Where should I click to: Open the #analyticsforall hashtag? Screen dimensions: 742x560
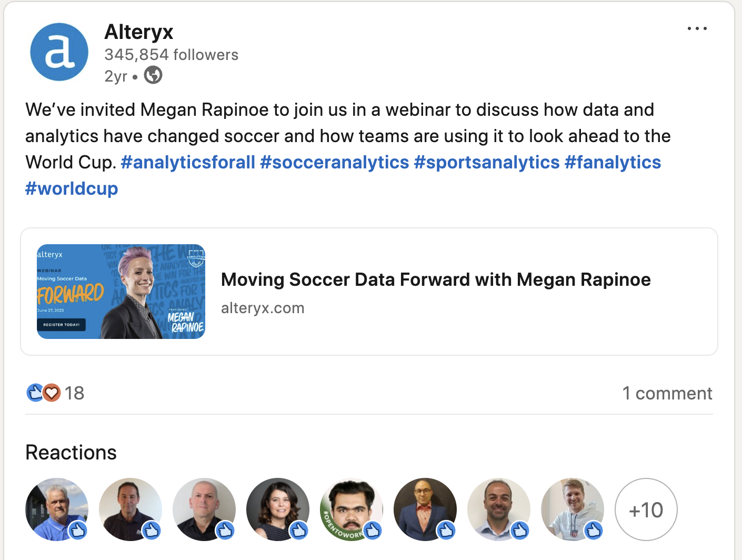pos(188,162)
